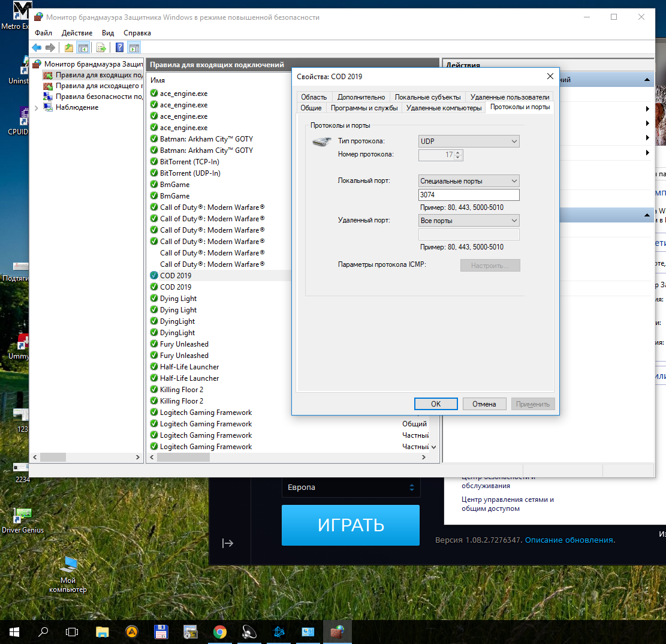Click the 'Отмена' cancel button
Image resolution: width=666 pixels, height=644 pixels.
point(484,404)
